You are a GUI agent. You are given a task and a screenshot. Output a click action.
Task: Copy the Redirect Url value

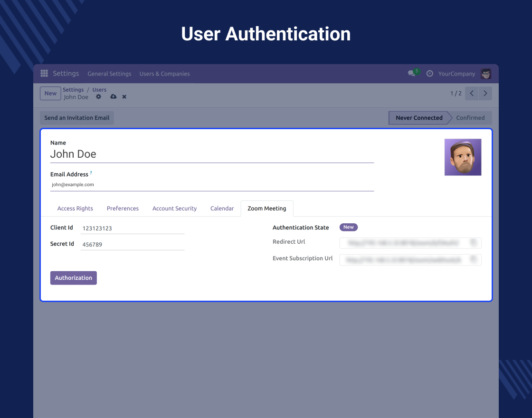[x=473, y=243]
